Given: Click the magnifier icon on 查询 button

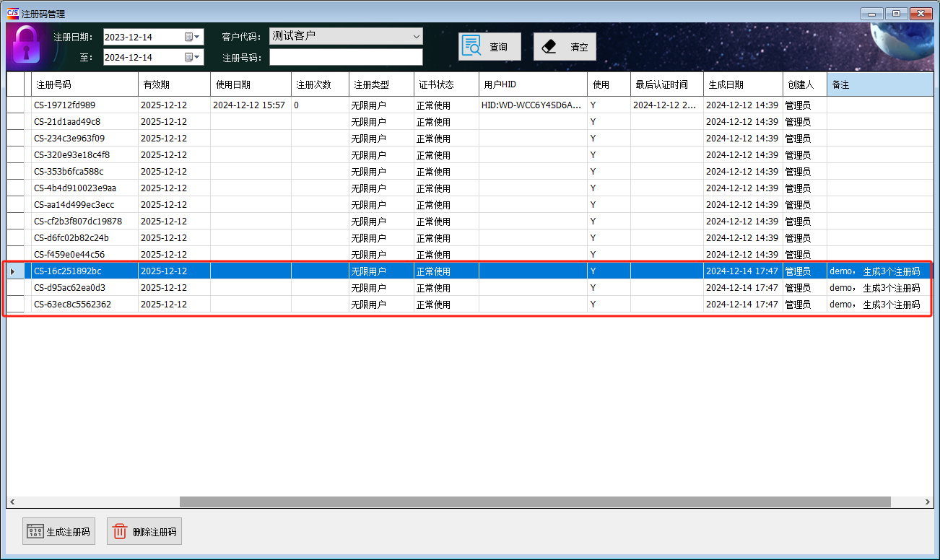Looking at the screenshot, I should pyautogui.click(x=471, y=46).
